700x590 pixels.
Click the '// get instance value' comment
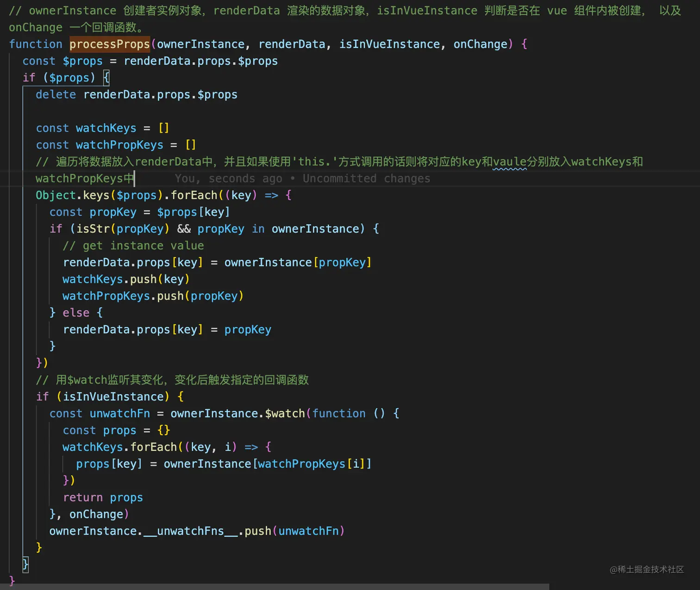[133, 246]
